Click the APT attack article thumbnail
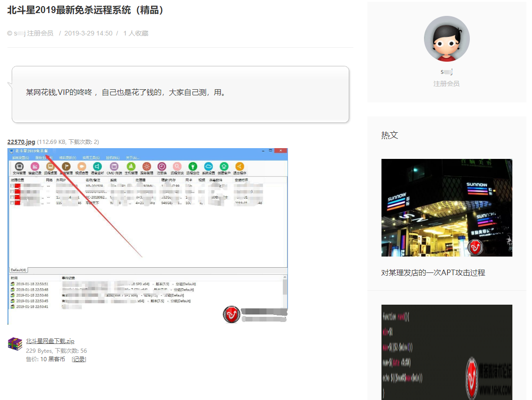This screenshot has width=532, height=400. click(x=446, y=207)
